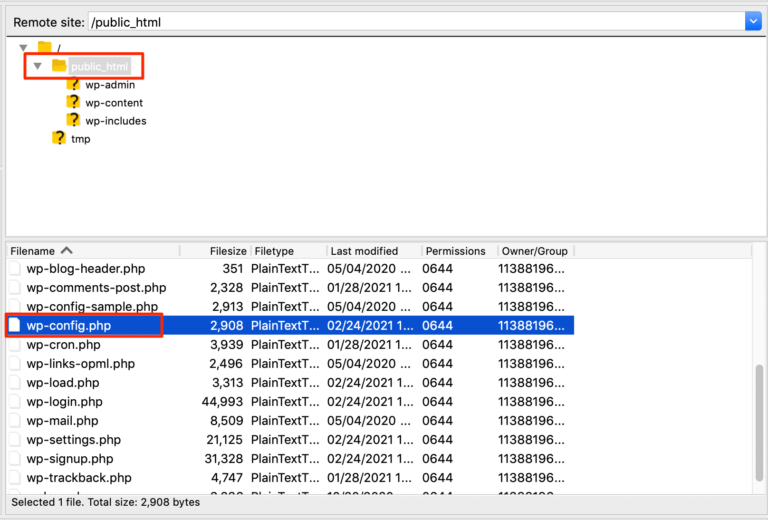Click the root folder icon
Image resolution: width=768 pixels, height=520 pixels.
click(x=44, y=48)
